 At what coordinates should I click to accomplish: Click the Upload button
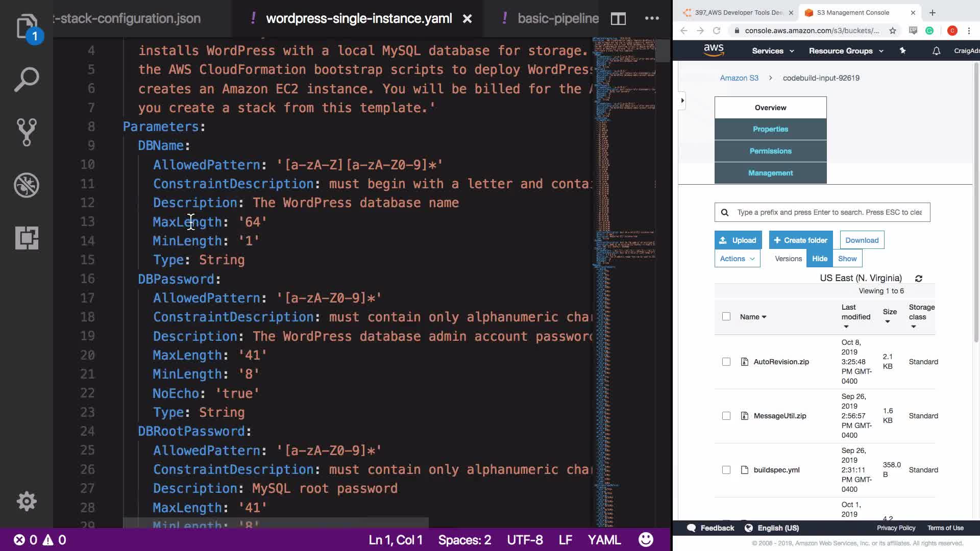pyautogui.click(x=738, y=240)
